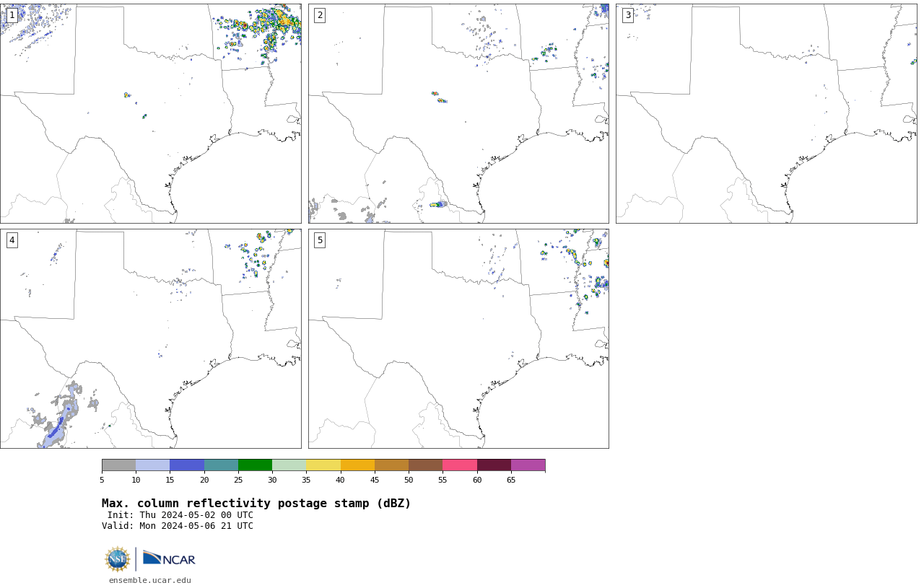The height and width of the screenshot is (588, 924).
Task: Click the Max. column reflectivity title
Action: (x=256, y=504)
